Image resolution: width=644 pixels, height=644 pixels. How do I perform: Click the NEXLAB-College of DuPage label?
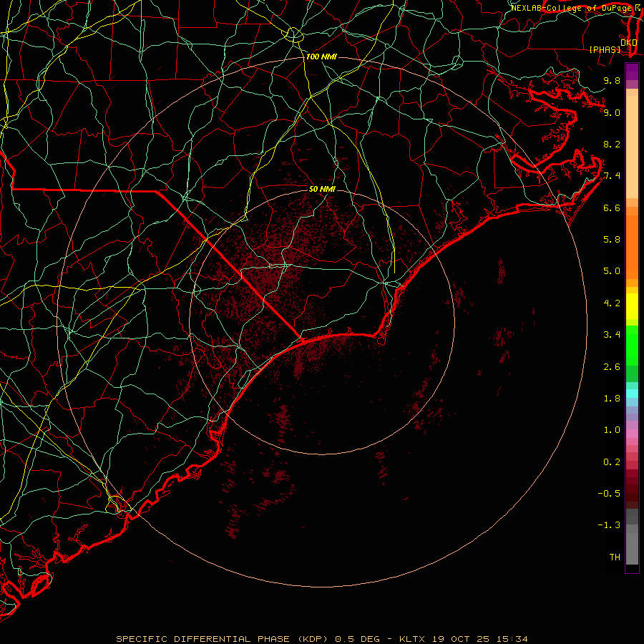pos(572,8)
